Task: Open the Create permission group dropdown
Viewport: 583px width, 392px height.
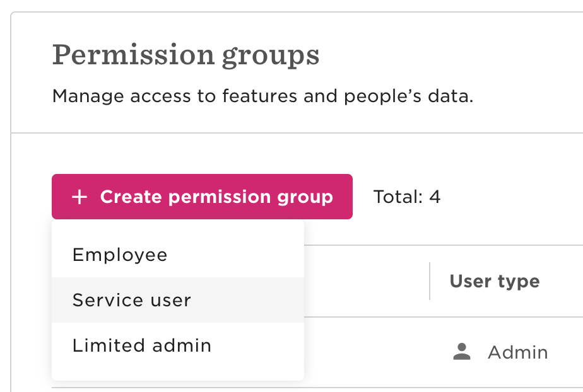Action: (x=202, y=197)
